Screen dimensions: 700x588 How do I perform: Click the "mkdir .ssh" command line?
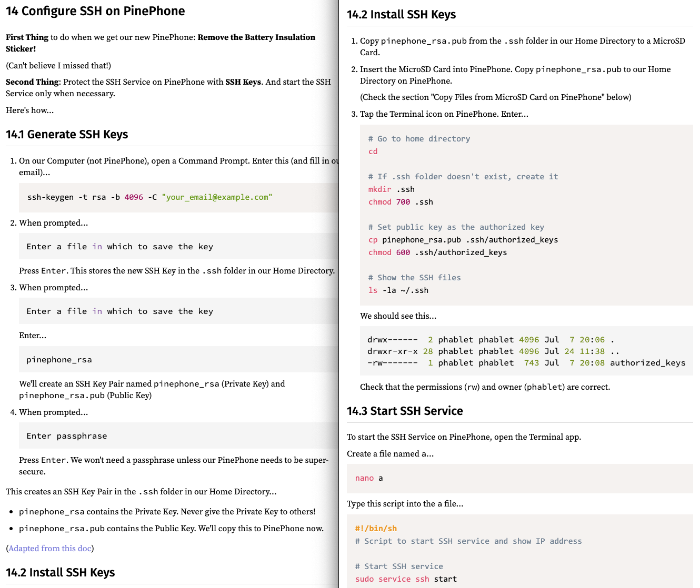(x=391, y=189)
